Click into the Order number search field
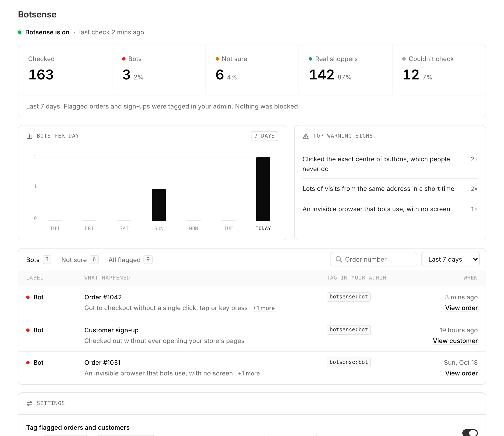 (374, 259)
